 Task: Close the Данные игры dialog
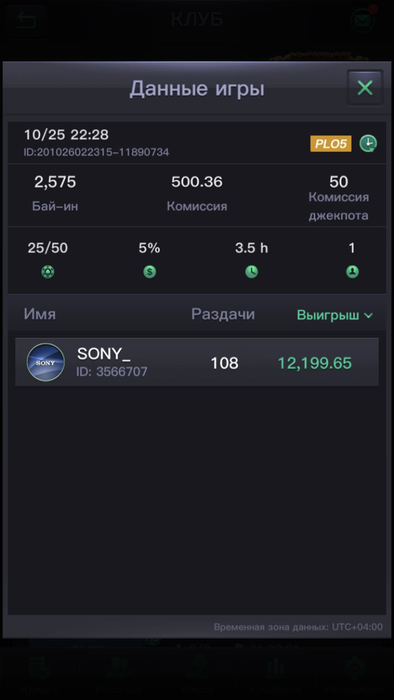[x=365, y=88]
